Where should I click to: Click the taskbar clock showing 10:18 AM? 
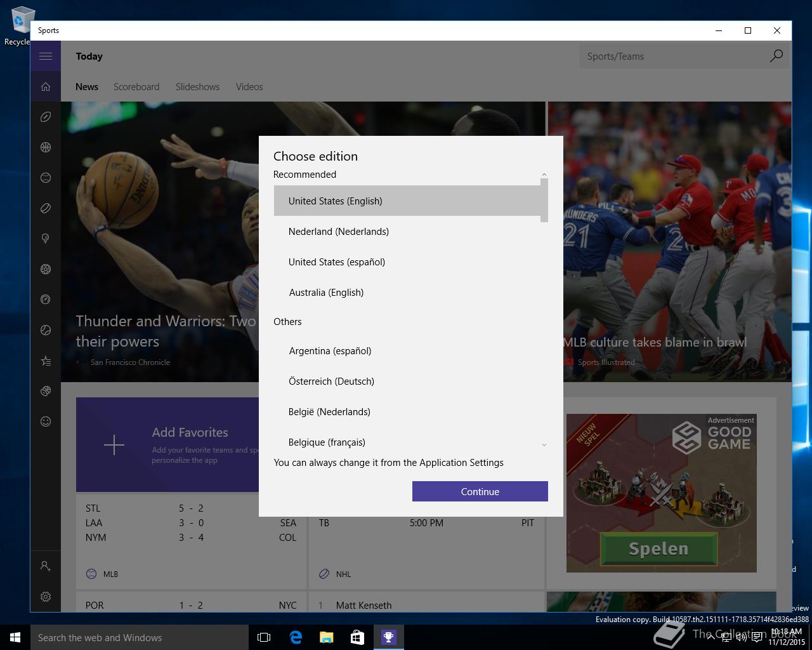coord(787,637)
